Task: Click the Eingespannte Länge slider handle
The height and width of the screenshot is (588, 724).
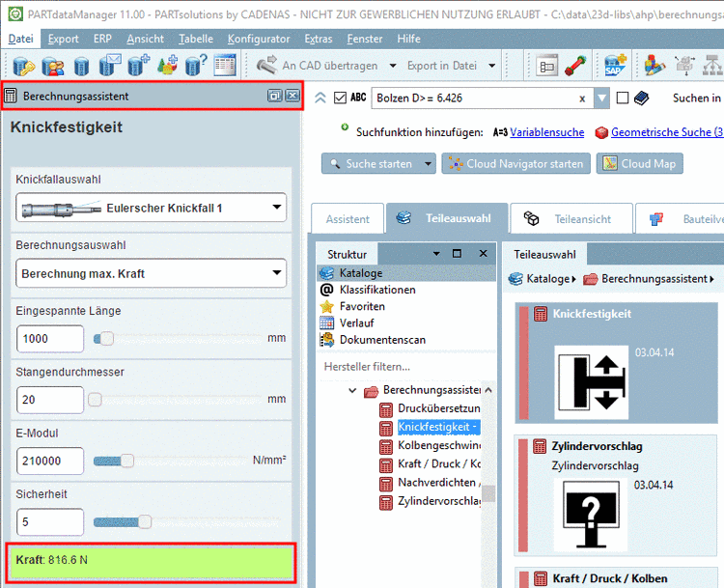Action: [106, 339]
